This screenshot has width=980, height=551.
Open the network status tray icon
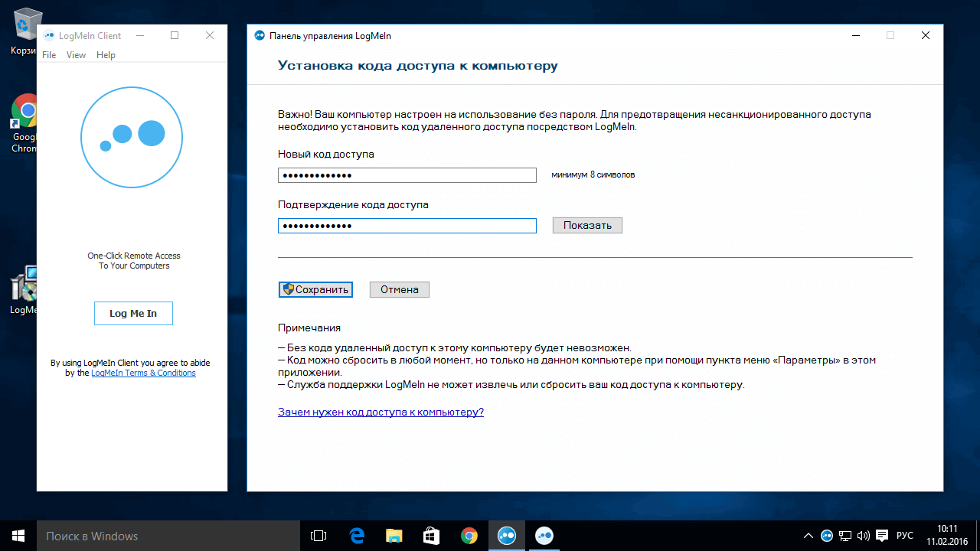pyautogui.click(x=845, y=536)
